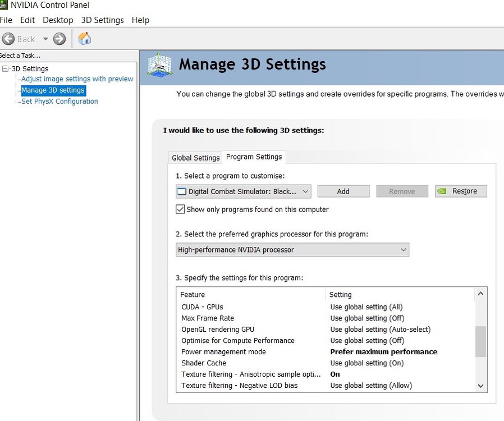
Task: Click the Forward arrow icon
Action: [59, 39]
